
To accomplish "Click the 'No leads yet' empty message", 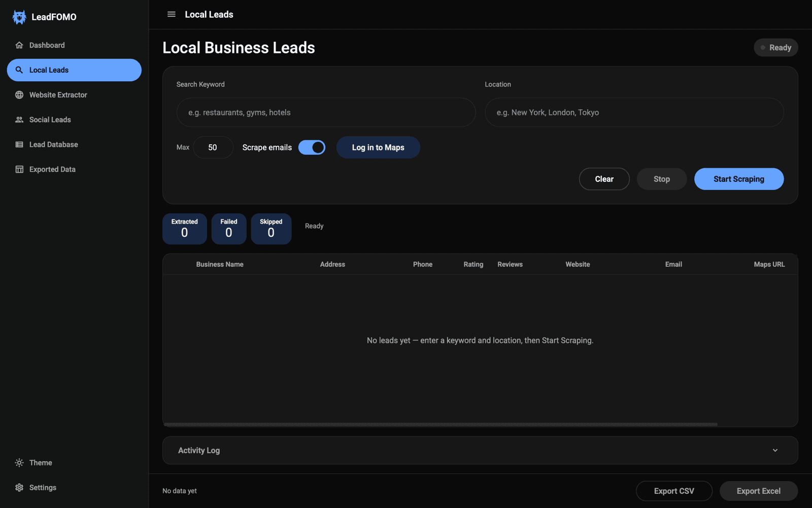I will coord(480,340).
